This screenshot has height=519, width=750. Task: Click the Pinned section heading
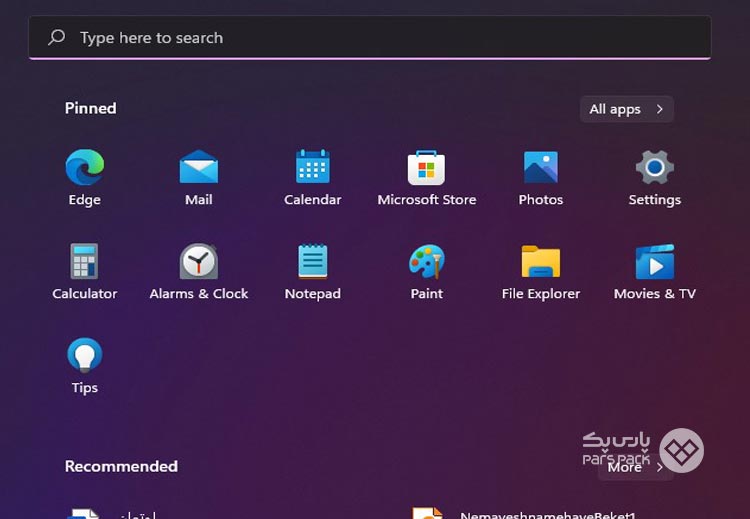click(x=90, y=108)
